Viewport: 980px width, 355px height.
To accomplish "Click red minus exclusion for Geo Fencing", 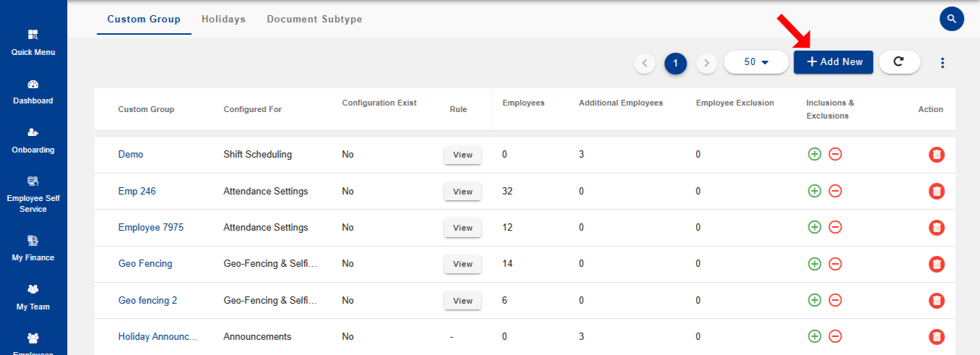I will [x=835, y=264].
